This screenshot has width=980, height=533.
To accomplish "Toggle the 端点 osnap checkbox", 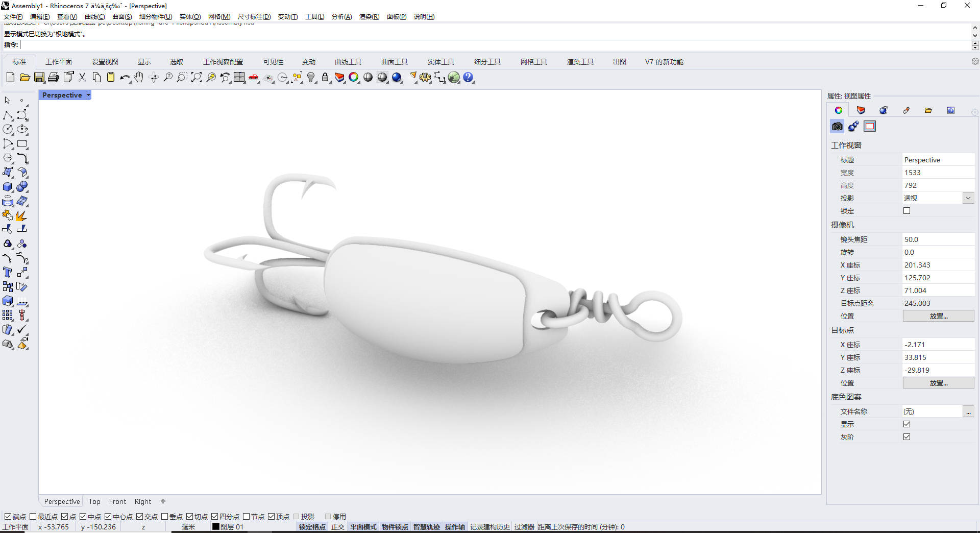I will [x=8, y=517].
